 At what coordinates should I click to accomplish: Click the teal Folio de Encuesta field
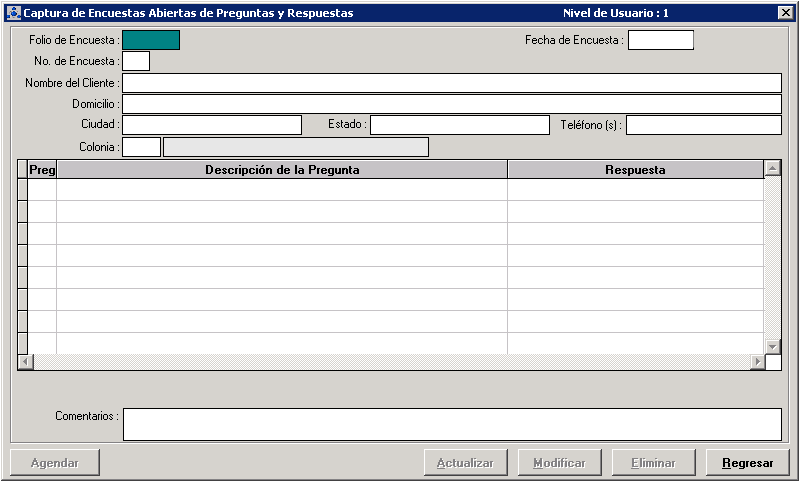coord(151,40)
